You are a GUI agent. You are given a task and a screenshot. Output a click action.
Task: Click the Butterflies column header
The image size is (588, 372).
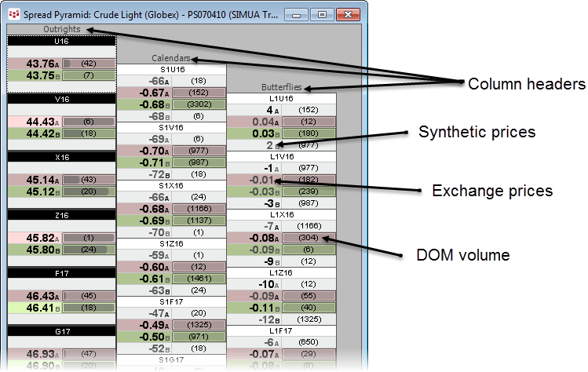[281, 88]
